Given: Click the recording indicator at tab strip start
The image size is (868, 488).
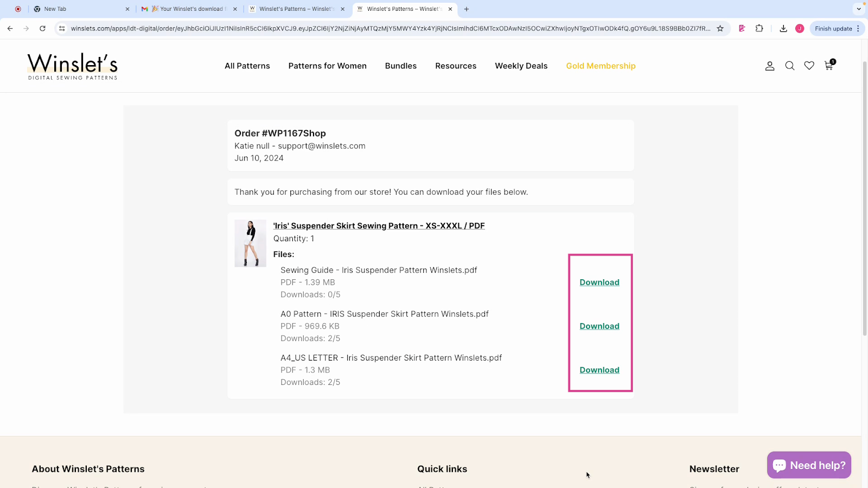Looking at the screenshot, I should pyautogui.click(x=18, y=9).
